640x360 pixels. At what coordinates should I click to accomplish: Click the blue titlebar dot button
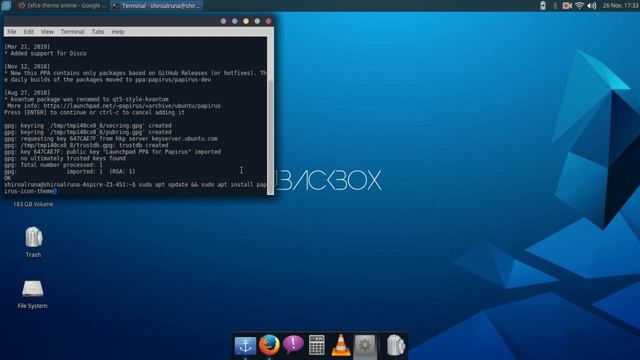point(235,21)
